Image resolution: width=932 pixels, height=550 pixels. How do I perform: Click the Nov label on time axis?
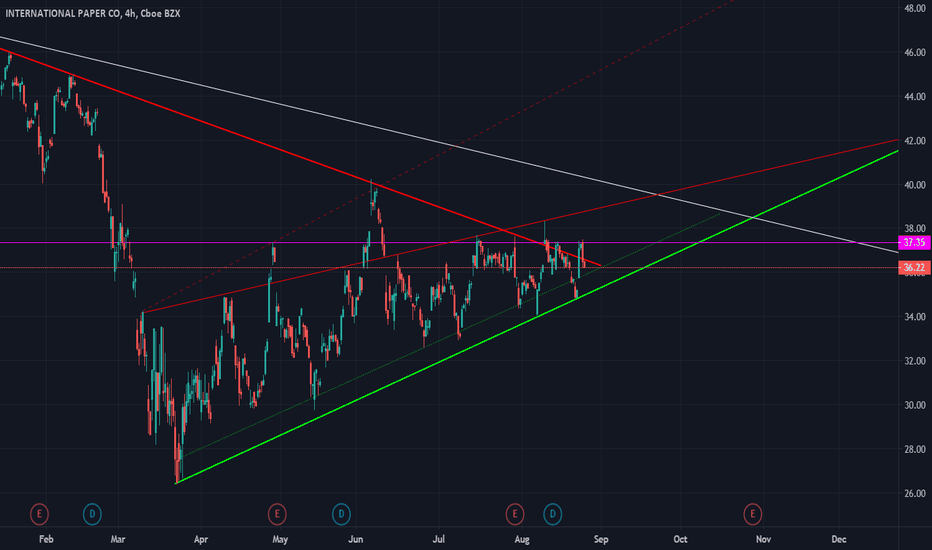[x=763, y=539]
